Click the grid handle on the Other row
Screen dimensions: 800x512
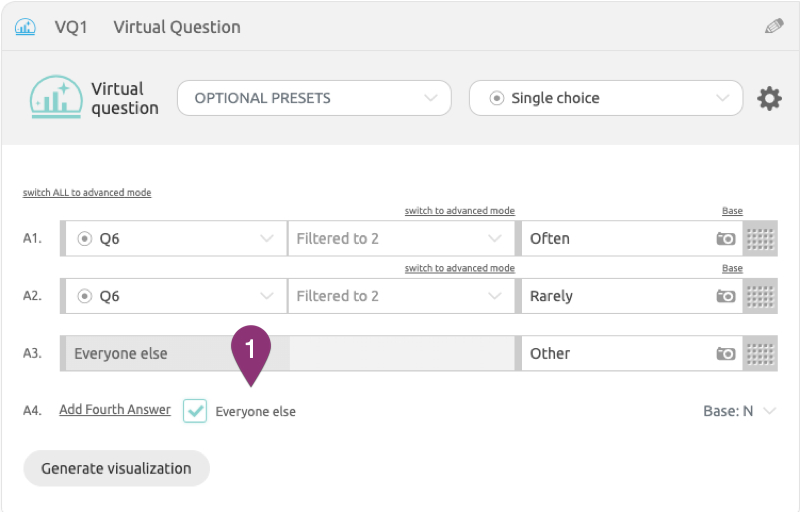[x=760, y=353]
